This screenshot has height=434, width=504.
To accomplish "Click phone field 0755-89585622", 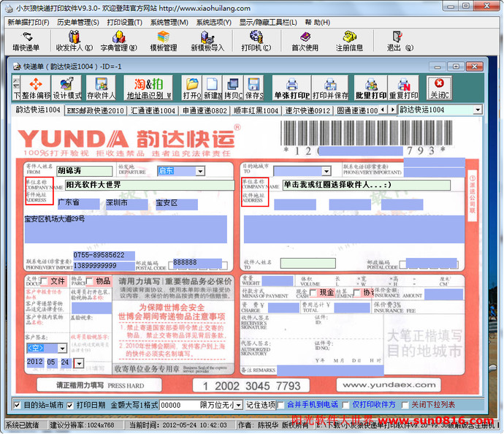I will [x=104, y=256].
